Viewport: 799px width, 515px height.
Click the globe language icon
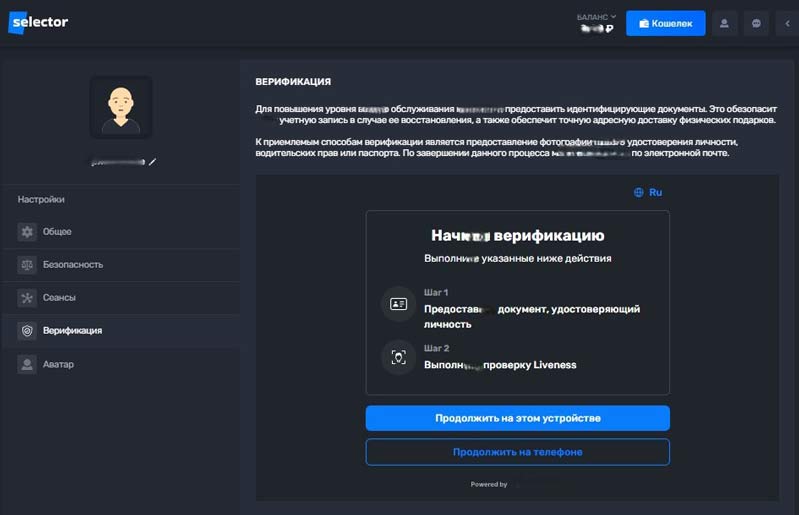point(638,193)
